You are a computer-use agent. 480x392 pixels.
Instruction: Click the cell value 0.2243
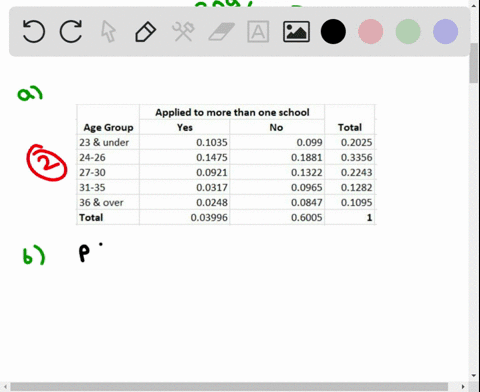(356, 172)
